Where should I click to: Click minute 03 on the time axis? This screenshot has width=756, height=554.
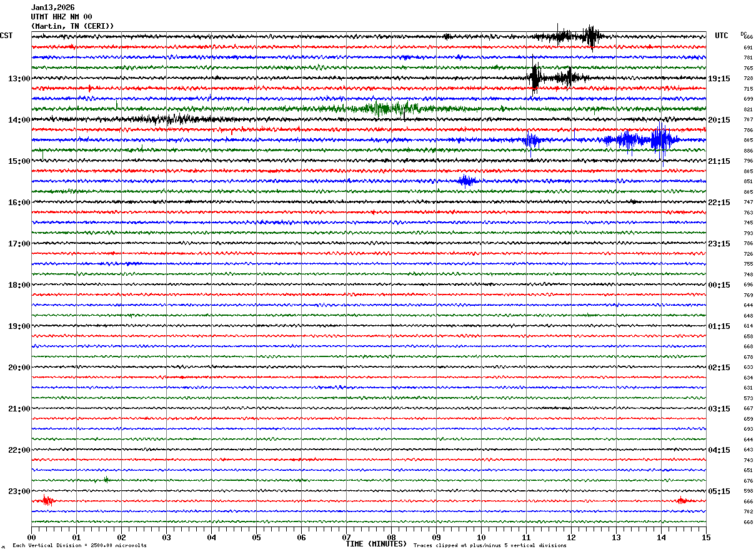[x=166, y=537]
